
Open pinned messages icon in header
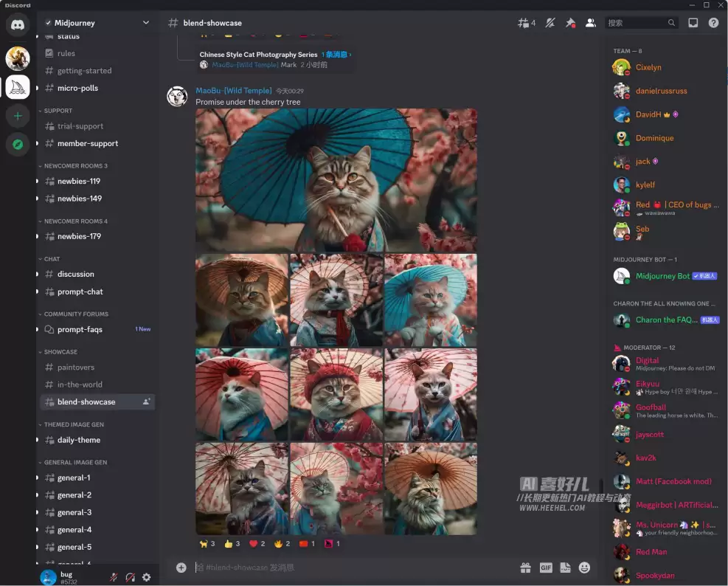pos(570,23)
